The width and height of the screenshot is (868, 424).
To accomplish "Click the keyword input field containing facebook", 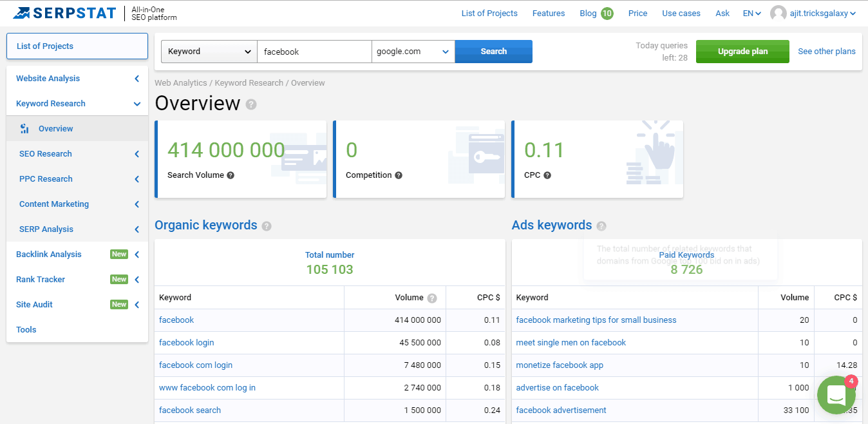I will [314, 52].
